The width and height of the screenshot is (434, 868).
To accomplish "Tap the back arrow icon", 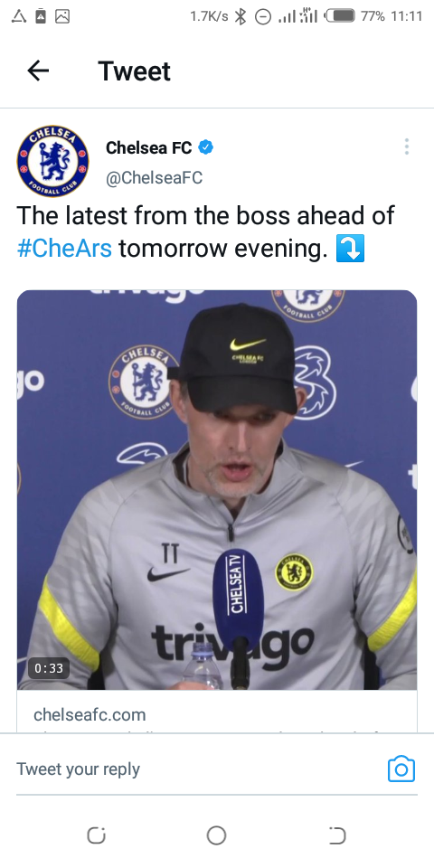I will (x=38, y=71).
